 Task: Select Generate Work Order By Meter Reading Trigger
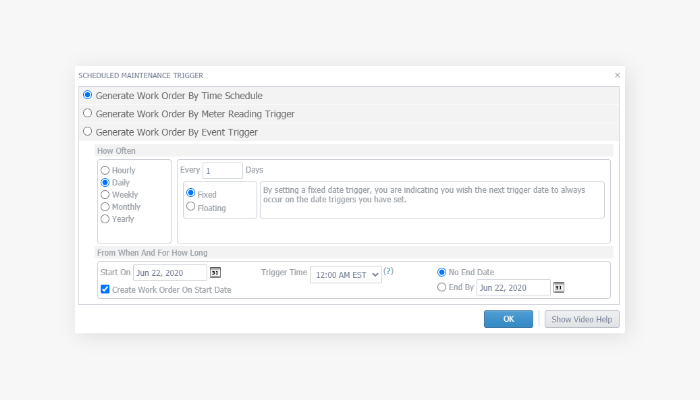click(88, 113)
